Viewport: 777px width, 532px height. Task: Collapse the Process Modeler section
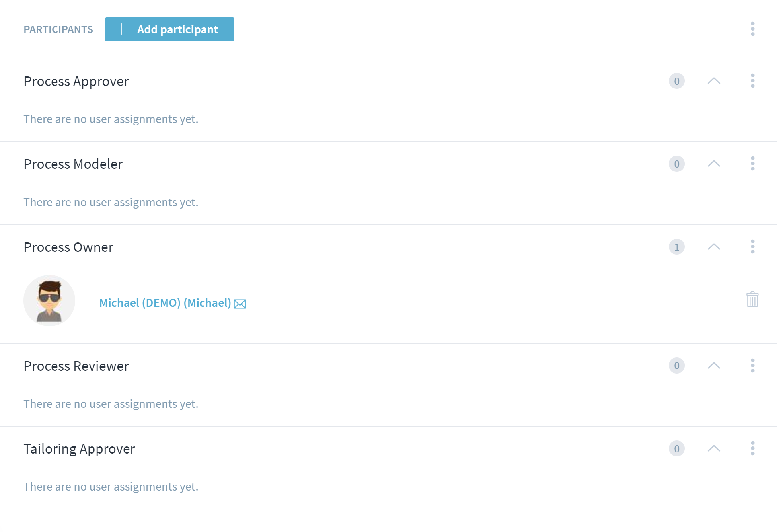714,164
